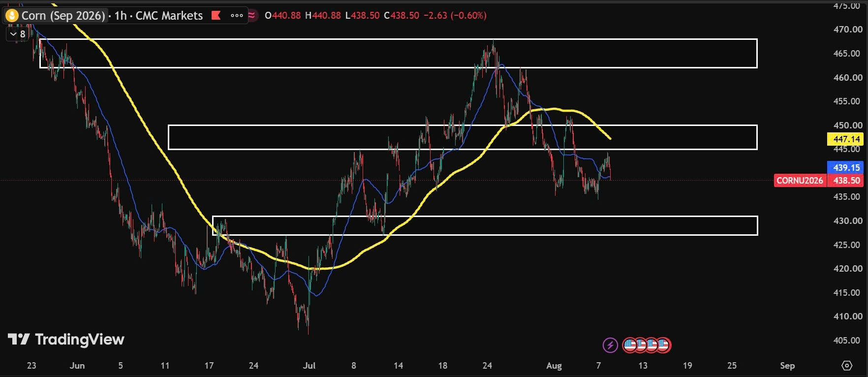Click the yellow 447.14 price label
The image size is (868, 377).
(x=846, y=139)
